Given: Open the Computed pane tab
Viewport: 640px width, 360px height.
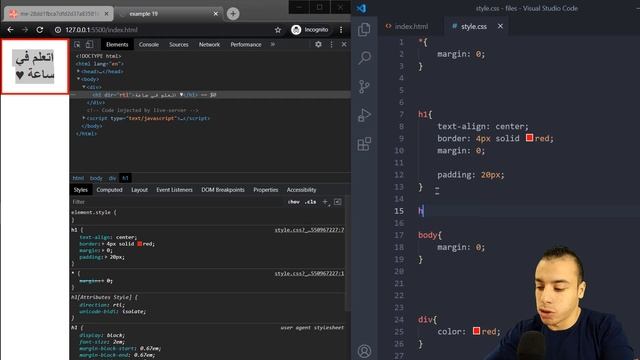Looking at the screenshot, I should [x=109, y=190].
